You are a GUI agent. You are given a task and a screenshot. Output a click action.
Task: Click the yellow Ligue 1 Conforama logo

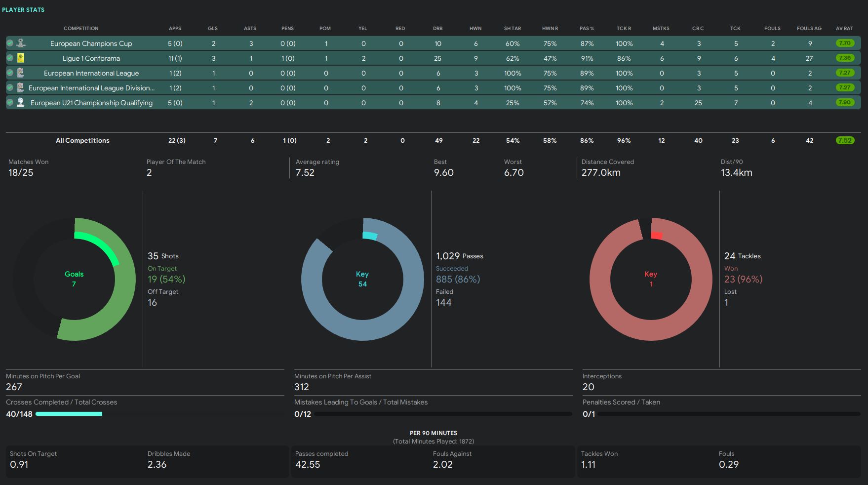[21, 58]
